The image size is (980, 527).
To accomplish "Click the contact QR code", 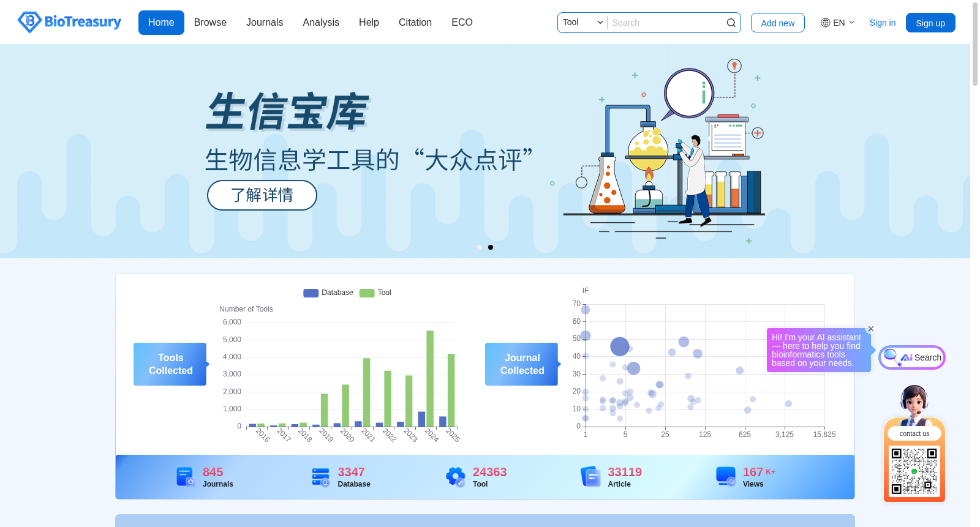I will pyautogui.click(x=914, y=471).
